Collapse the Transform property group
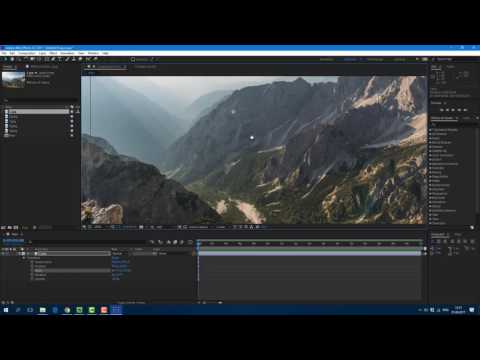This screenshot has height=360, width=480. 24,258
